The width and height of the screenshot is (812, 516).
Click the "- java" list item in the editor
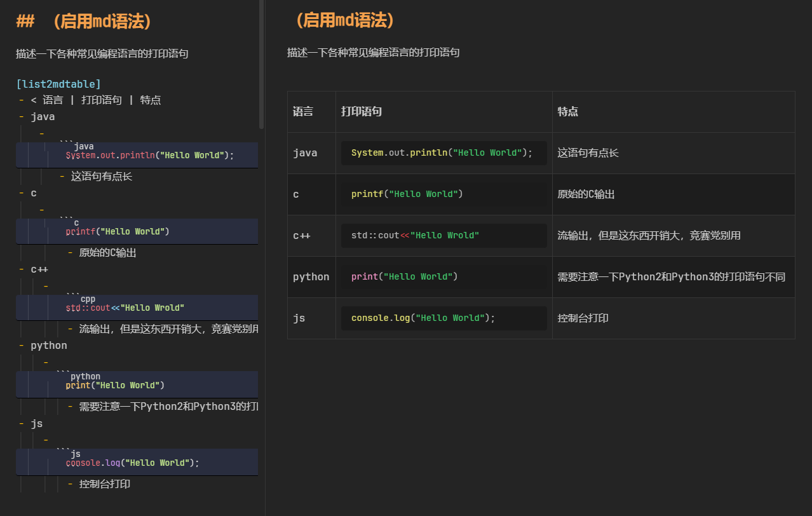tap(37, 116)
